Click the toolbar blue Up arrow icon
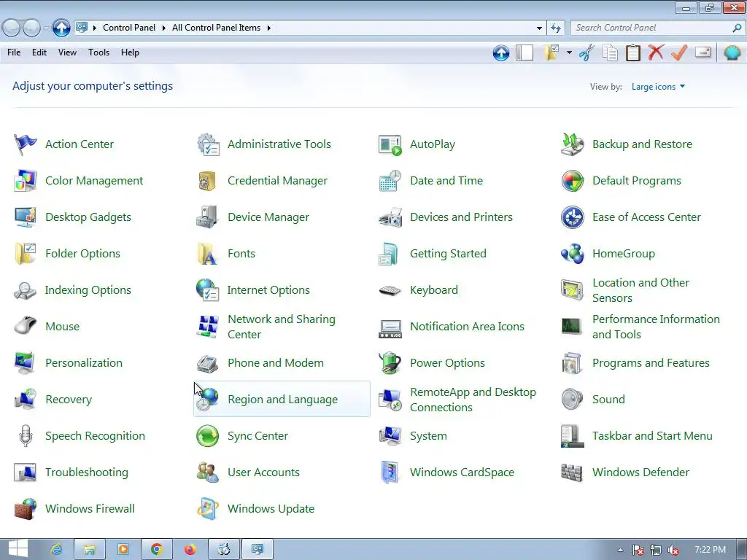This screenshot has width=747, height=560. pyautogui.click(x=501, y=52)
